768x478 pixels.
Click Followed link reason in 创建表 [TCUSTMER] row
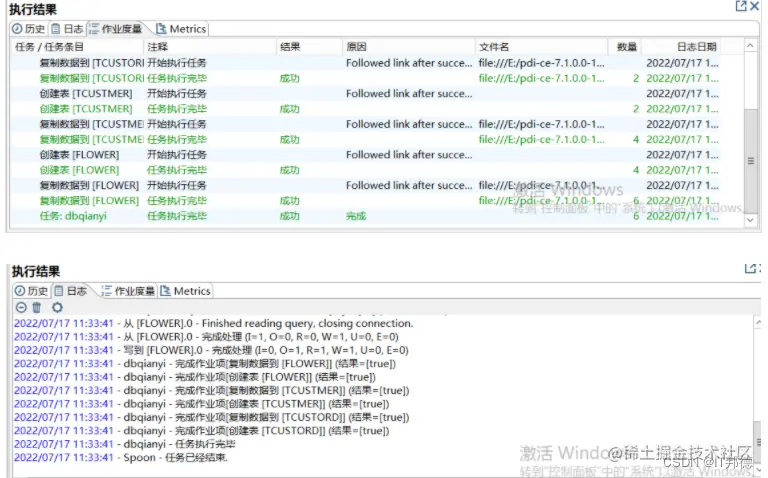[x=409, y=94]
